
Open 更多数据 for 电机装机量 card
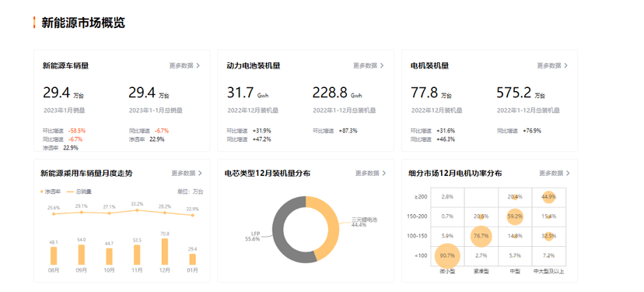[x=552, y=65]
